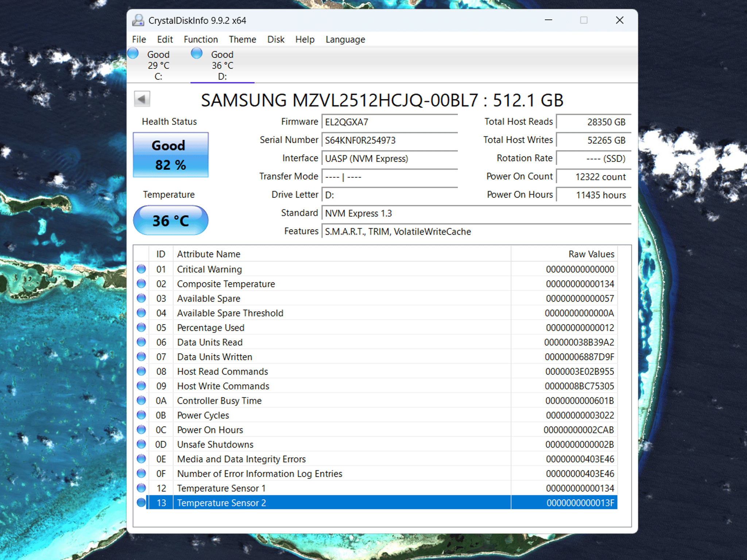Click the status orb for Controller Busy Time
Screen dimensions: 747x560
click(x=141, y=400)
